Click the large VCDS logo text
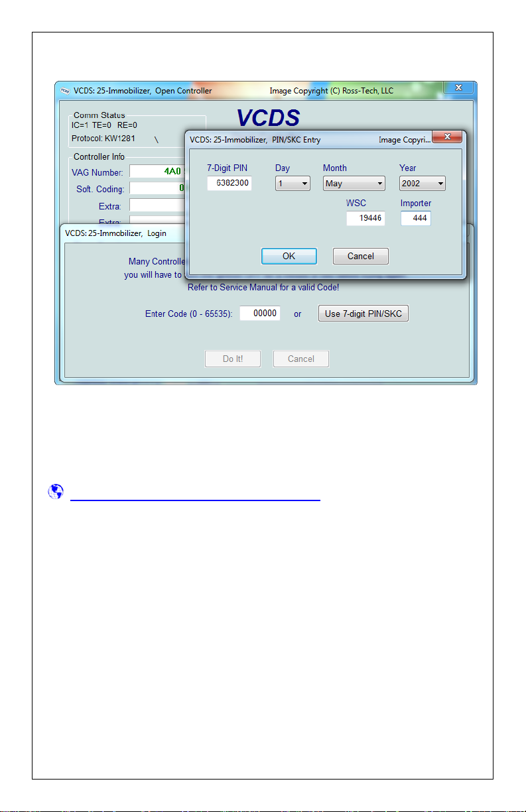 pyautogui.click(x=269, y=118)
